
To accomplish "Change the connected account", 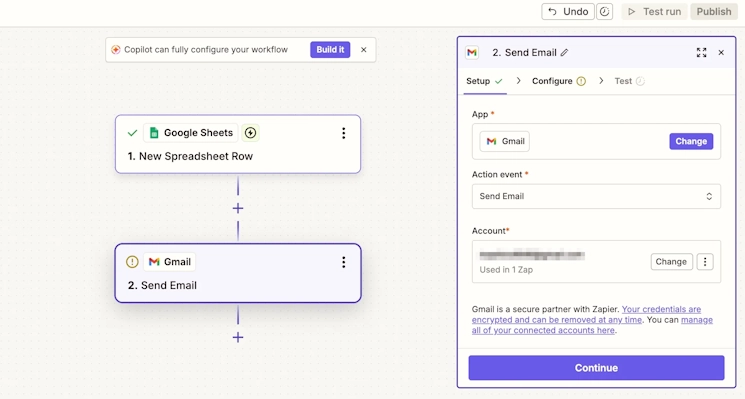I will tap(671, 262).
